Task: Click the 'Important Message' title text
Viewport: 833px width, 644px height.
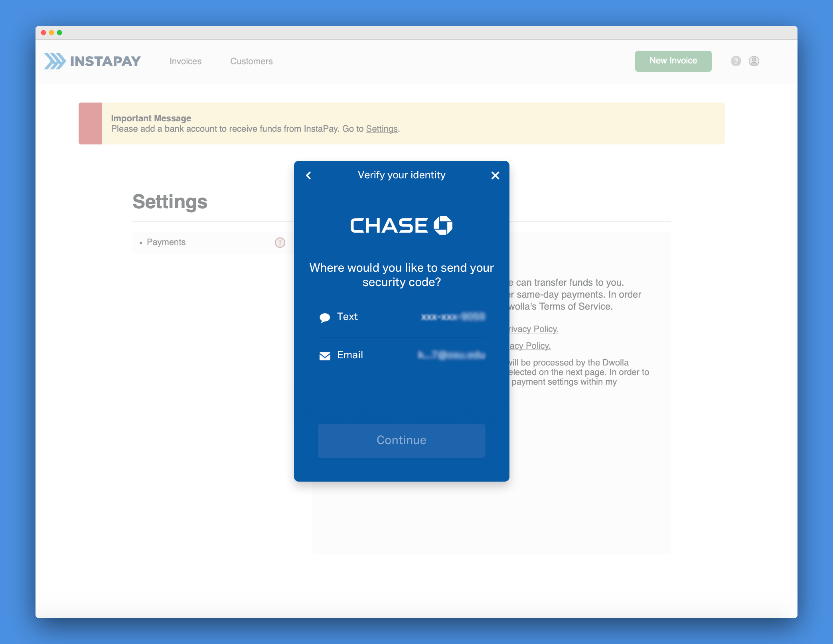Action: 151,118
